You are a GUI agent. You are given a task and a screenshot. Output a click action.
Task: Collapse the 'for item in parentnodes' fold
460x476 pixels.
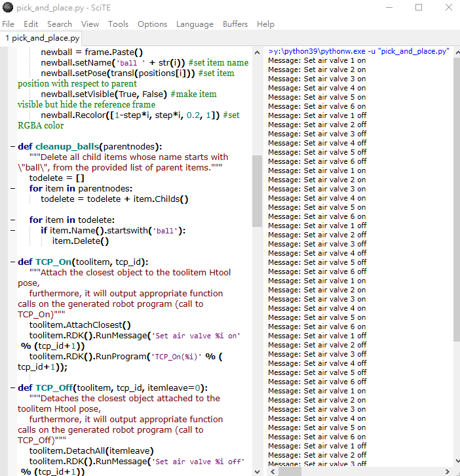(12, 189)
